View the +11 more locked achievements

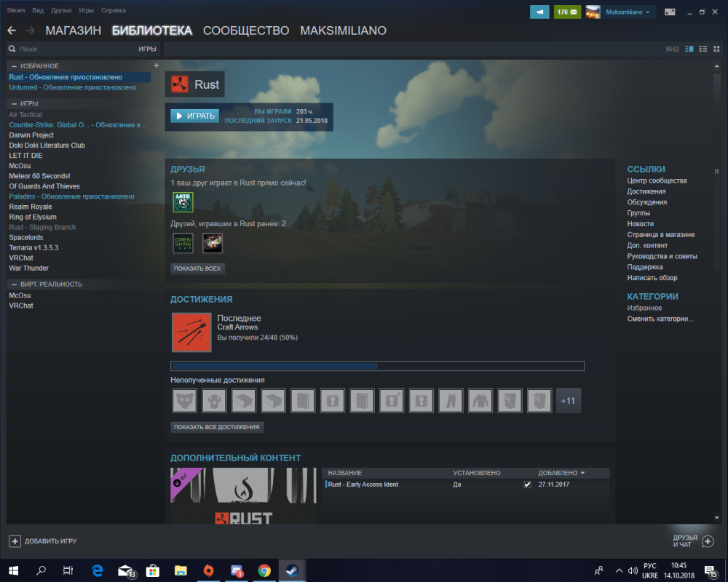[568, 401]
